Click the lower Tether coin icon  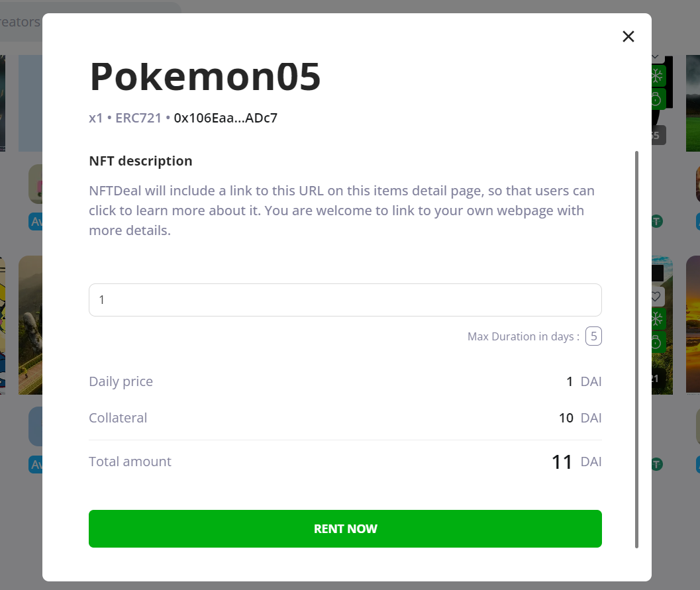coord(657,464)
